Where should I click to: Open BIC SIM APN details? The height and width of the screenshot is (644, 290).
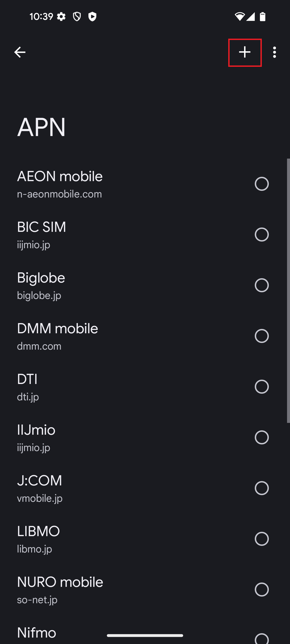click(107, 235)
